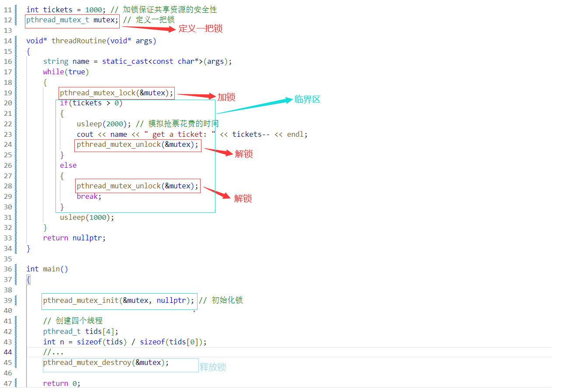The width and height of the screenshot is (572, 392).
Task: Click line number 18 in the gutter
Action: tap(8, 82)
